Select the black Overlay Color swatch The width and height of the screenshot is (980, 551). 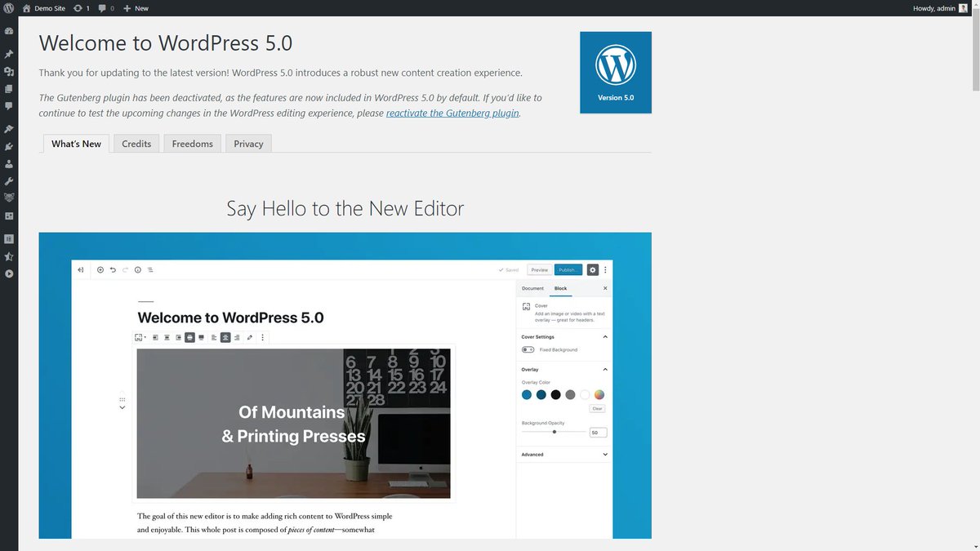(x=555, y=394)
